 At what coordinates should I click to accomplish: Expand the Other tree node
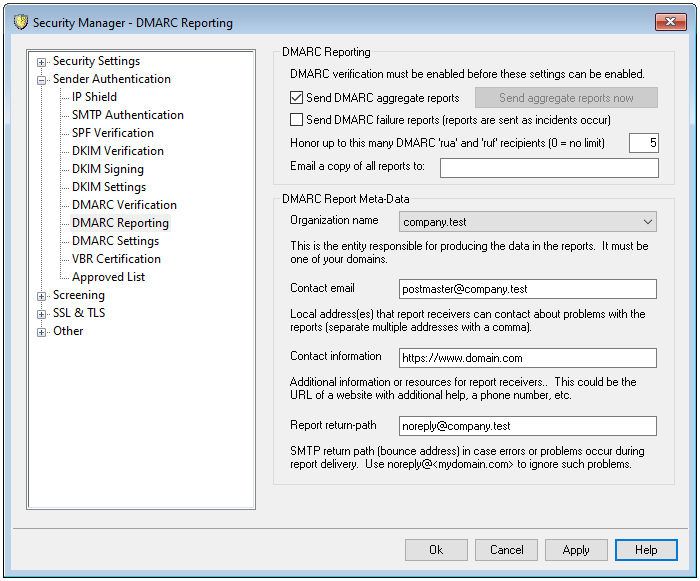click(x=42, y=332)
